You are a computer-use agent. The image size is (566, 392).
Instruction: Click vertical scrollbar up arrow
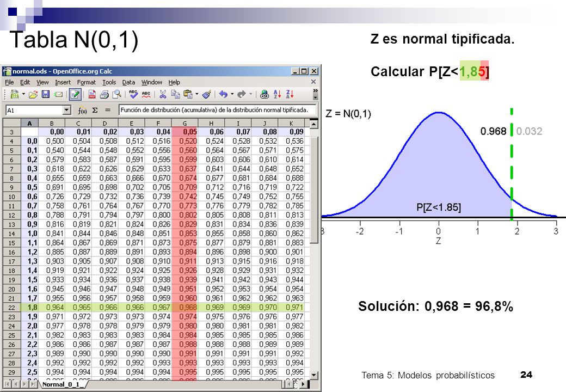click(x=314, y=125)
